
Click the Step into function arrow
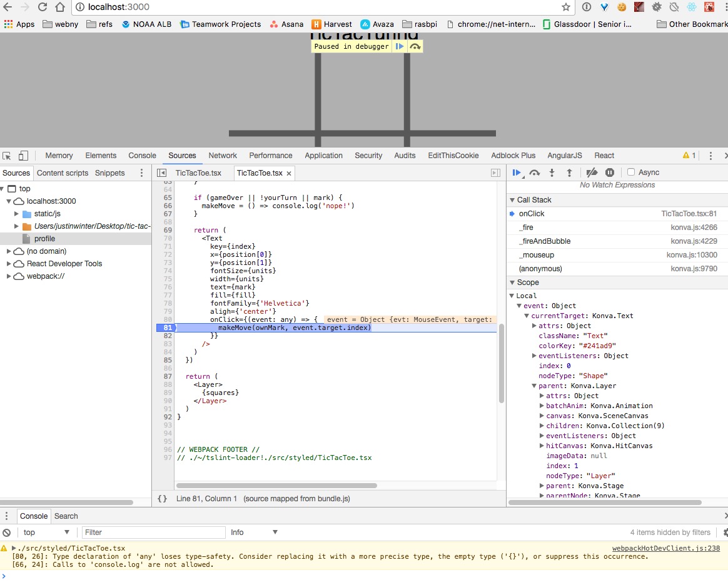click(552, 172)
